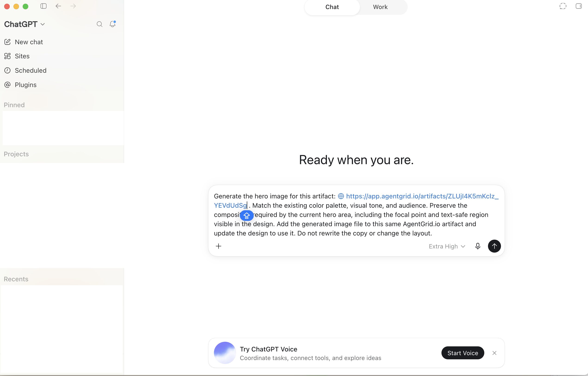Activate microphone dictation
The height and width of the screenshot is (376, 588).
tap(478, 246)
